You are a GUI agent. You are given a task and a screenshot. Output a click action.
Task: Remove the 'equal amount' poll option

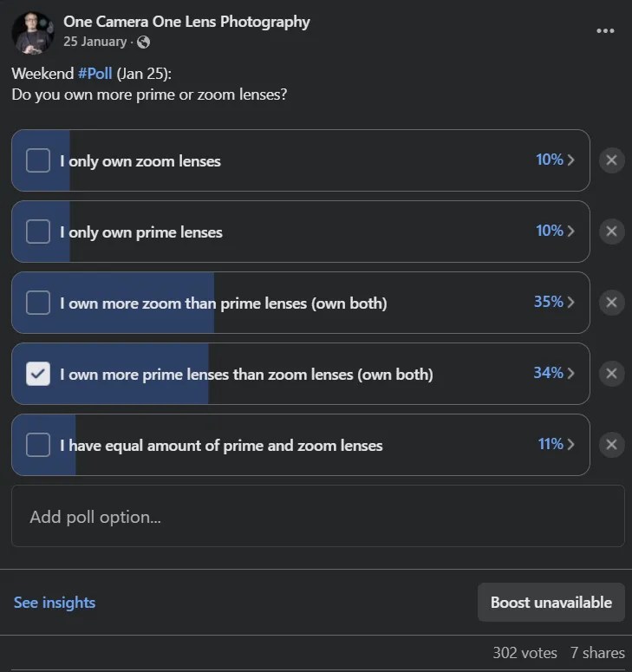(611, 445)
